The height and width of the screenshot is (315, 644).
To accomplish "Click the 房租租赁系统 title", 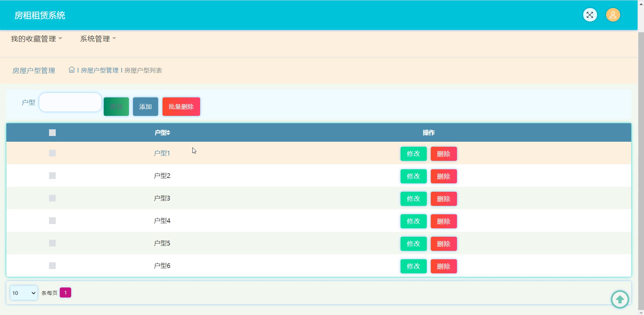I will pos(40,15).
